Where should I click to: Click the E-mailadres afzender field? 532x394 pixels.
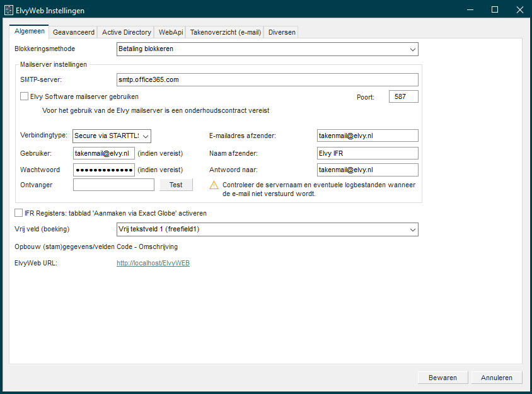tap(367, 136)
